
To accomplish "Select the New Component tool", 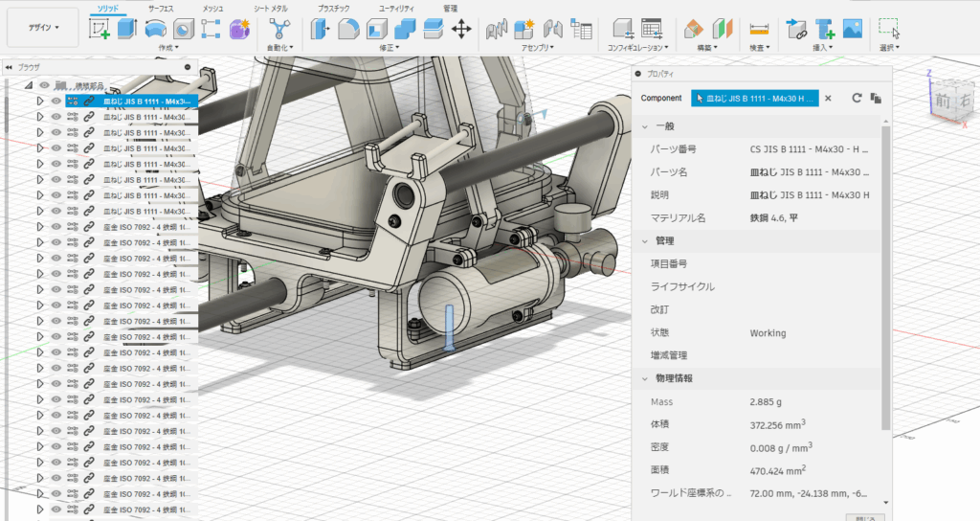I will pos(523,29).
